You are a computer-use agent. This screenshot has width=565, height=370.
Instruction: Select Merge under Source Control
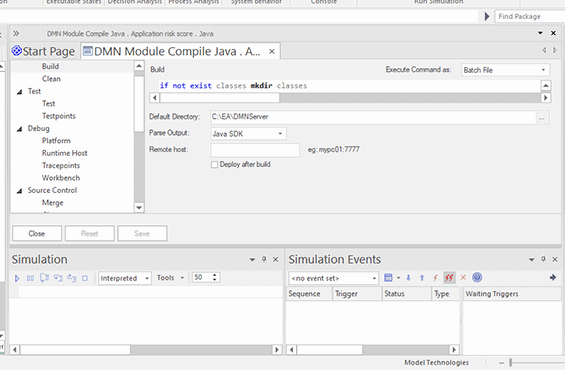[x=52, y=203]
